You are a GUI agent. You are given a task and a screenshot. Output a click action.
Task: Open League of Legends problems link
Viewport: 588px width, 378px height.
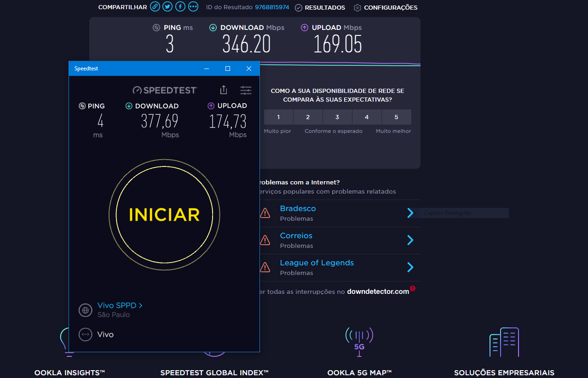(x=317, y=263)
